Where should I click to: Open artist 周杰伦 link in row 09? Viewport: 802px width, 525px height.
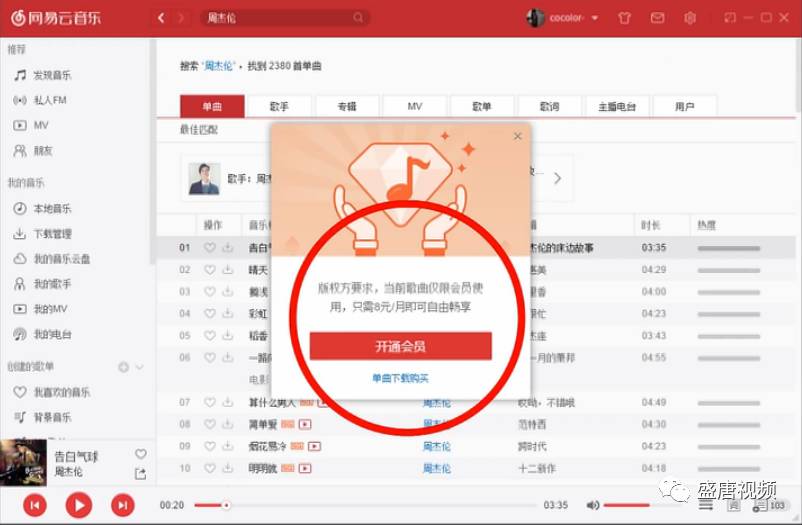coord(437,446)
